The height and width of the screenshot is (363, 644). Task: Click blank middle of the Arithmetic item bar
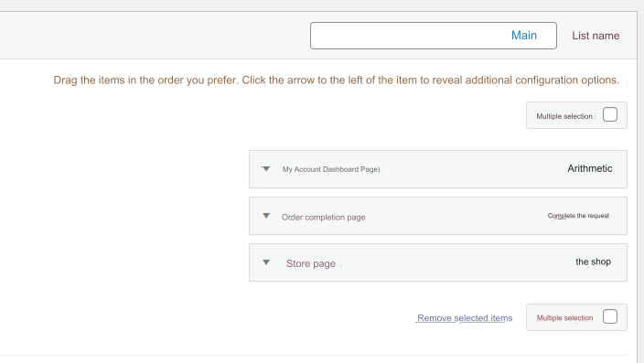pyautogui.click(x=472, y=169)
